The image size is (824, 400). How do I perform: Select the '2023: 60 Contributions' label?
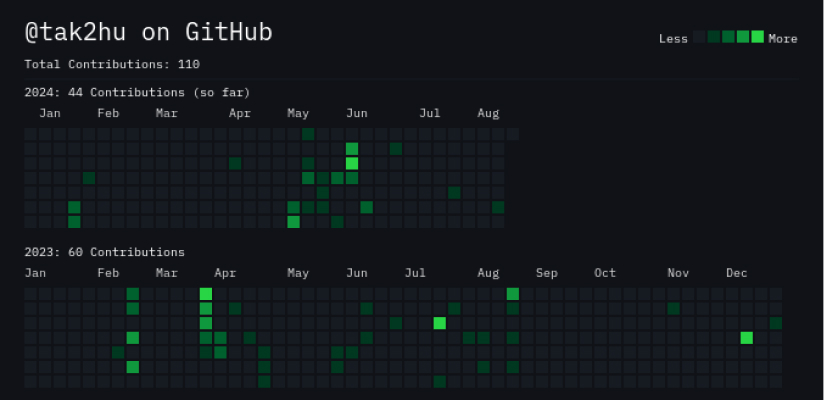pos(105,252)
